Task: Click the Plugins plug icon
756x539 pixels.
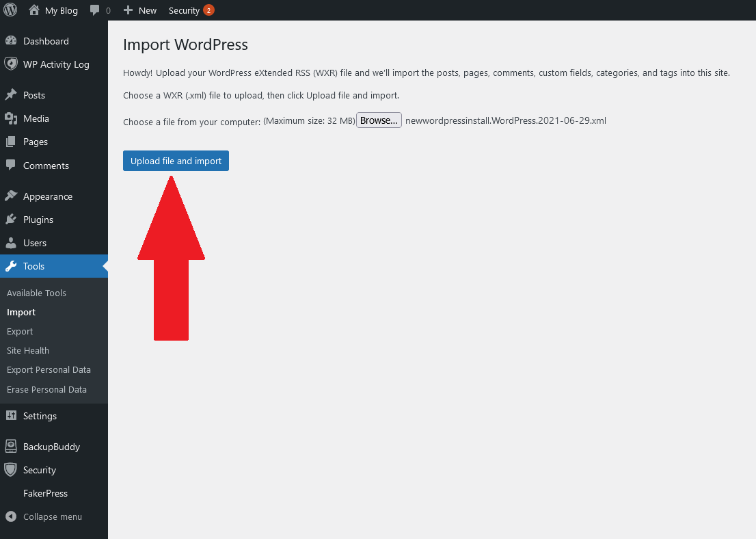Action: [x=11, y=220]
